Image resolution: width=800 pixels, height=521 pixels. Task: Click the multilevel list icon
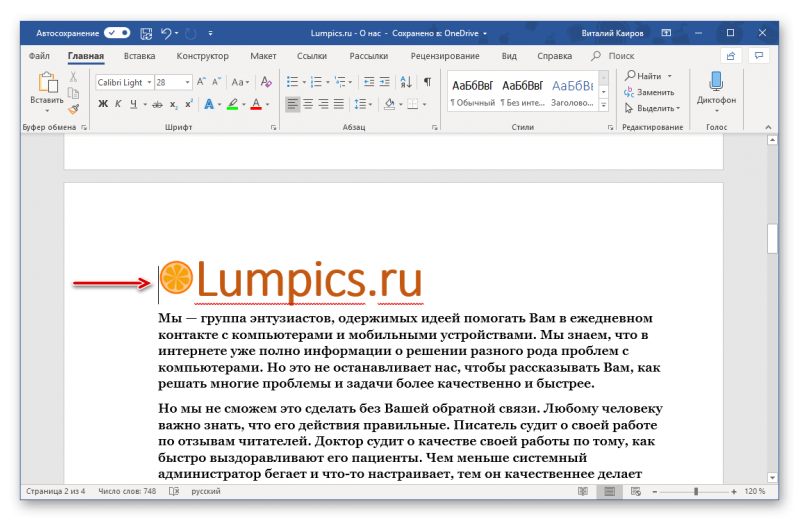click(340, 82)
